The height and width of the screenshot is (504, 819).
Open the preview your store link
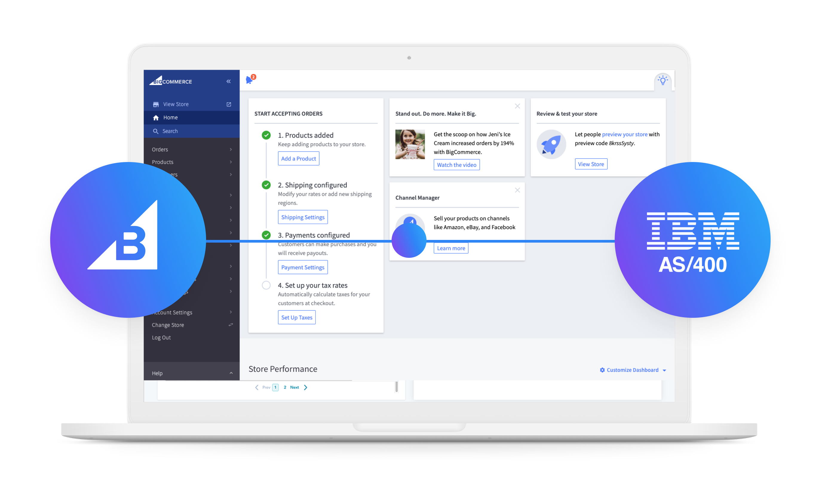pyautogui.click(x=625, y=134)
